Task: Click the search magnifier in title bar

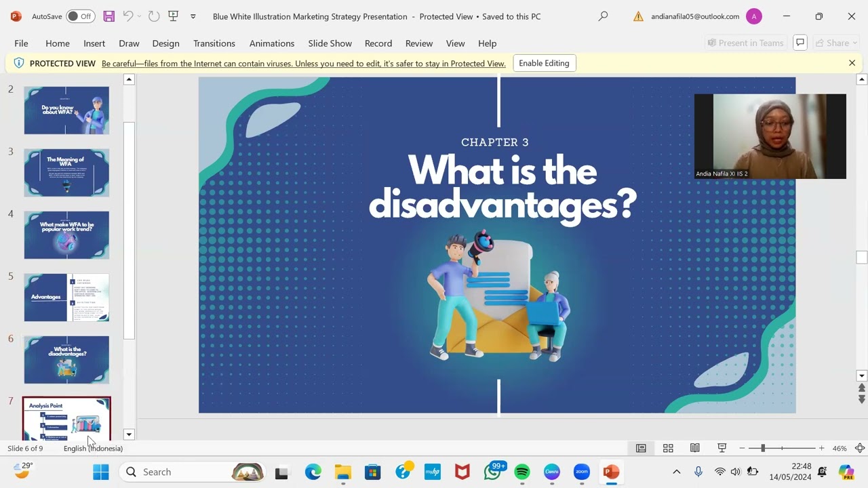Action: pos(603,16)
